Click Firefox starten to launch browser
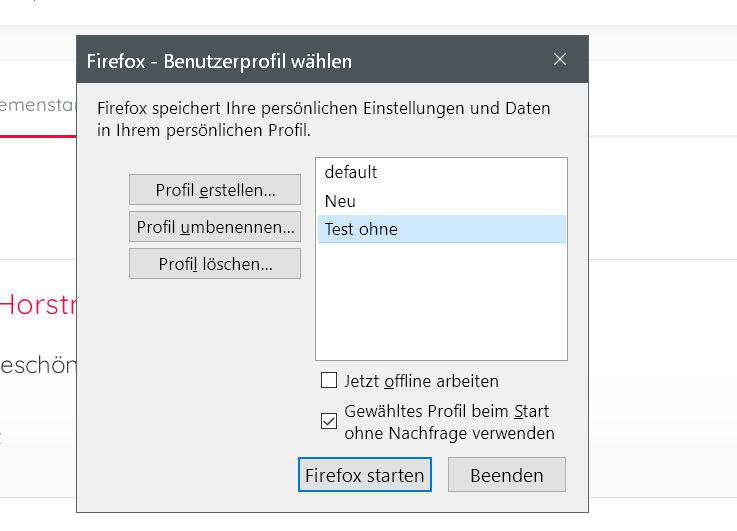737x531 pixels. (365, 475)
